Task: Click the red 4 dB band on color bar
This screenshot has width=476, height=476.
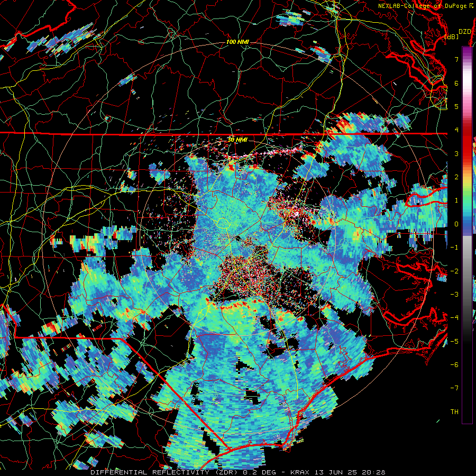Action: 467,130
